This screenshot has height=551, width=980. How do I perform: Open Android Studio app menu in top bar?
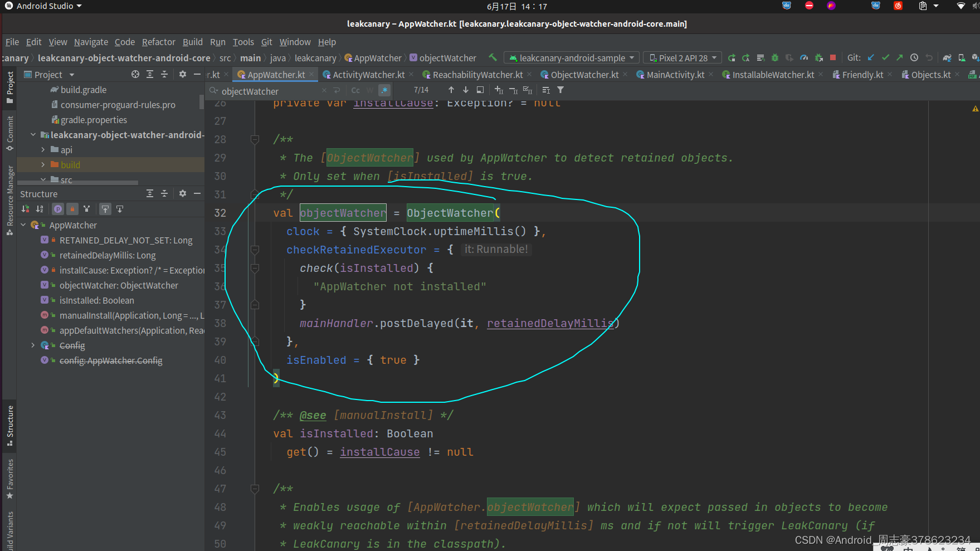44,6
